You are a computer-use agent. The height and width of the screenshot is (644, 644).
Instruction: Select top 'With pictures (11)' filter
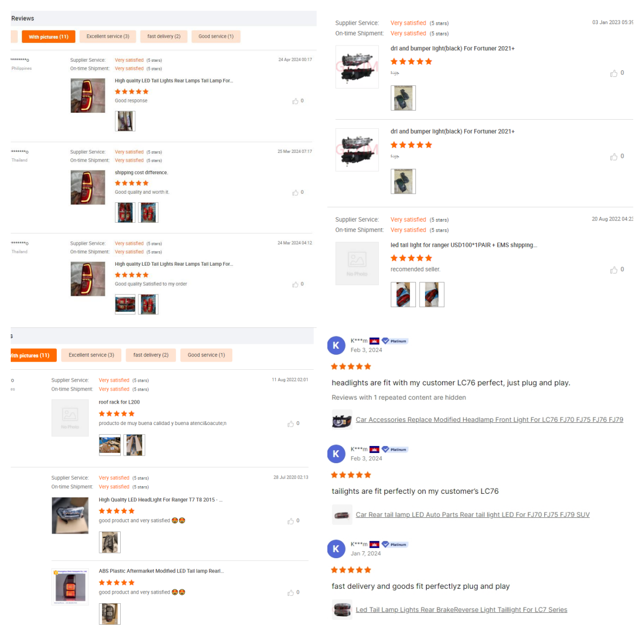(x=49, y=36)
